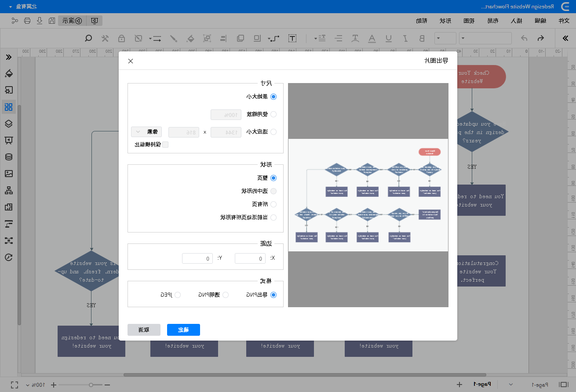This screenshot has height=392, width=576.
Task: Select the line color pen icon
Action: (x=174, y=38)
